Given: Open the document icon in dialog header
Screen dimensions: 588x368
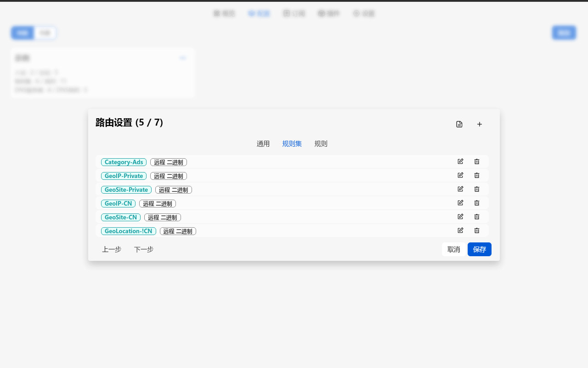Looking at the screenshot, I should tap(459, 124).
